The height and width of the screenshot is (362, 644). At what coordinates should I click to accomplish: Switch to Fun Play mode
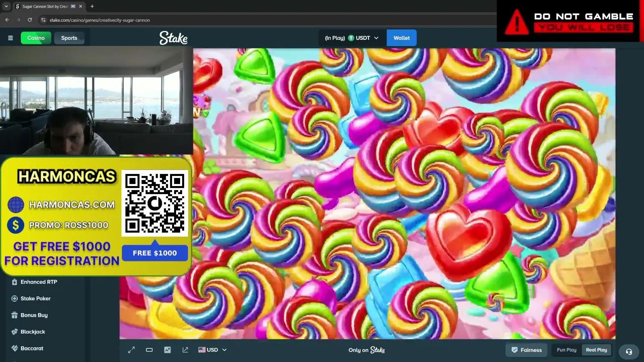point(567,350)
